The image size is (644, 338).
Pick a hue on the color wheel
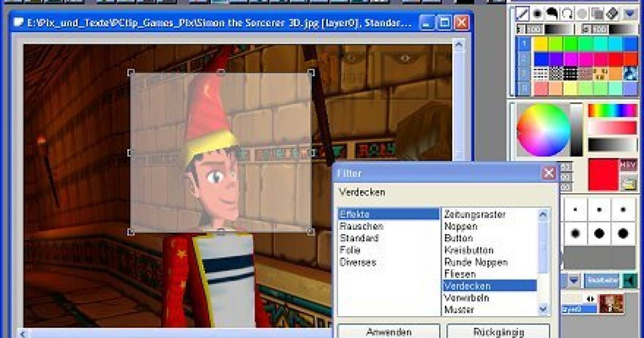pos(543,130)
